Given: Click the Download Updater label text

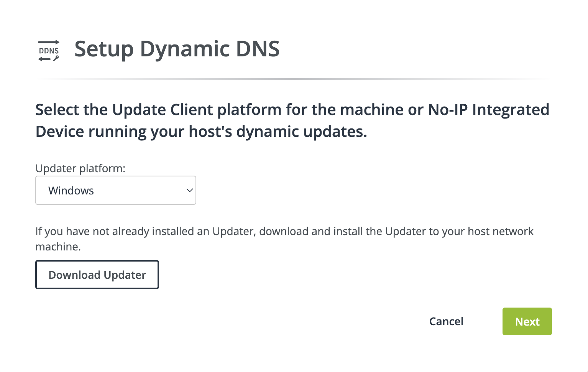Looking at the screenshot, I should (97, 275).
